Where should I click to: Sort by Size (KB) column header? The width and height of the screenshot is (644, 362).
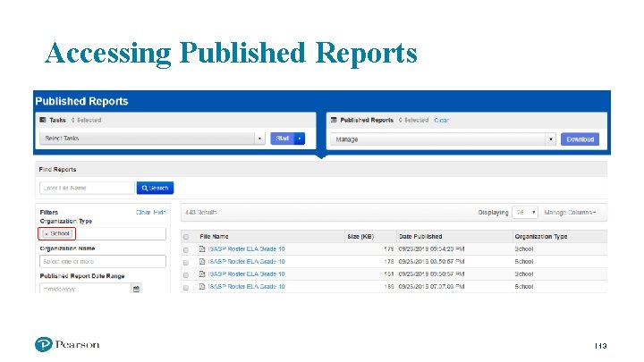tap(360, 236)
